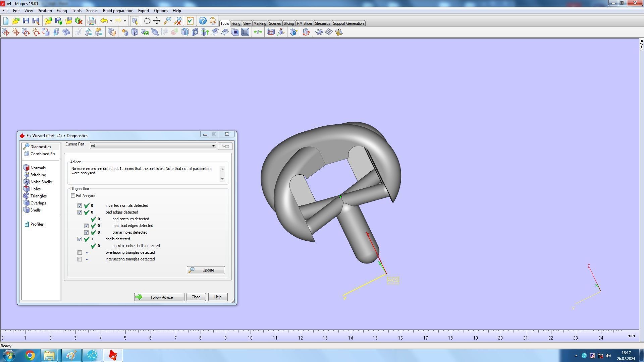Select the Pan view cross-arrows tool
This screenshot has height=362, width=644.
[157, 21]
